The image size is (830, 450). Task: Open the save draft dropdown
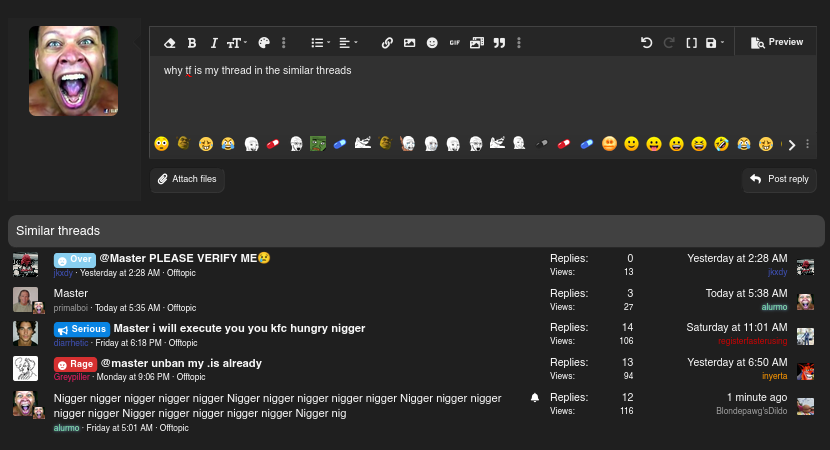click(x=714, y=43)
